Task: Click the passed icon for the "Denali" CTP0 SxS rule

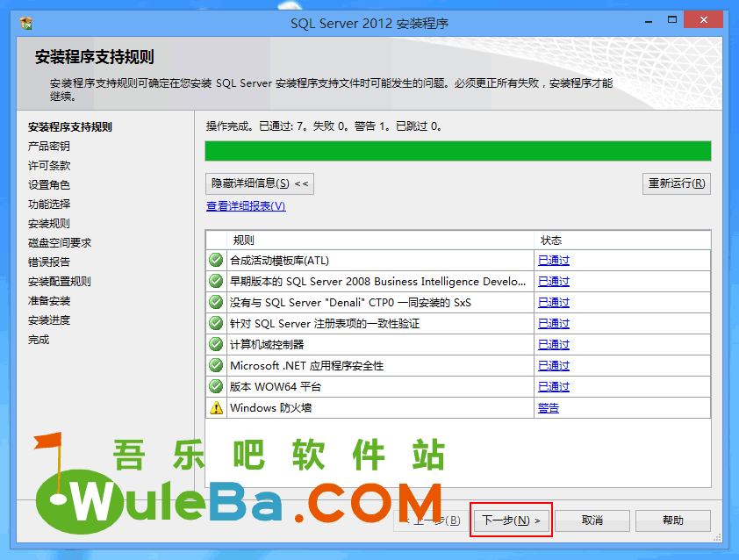Action: (216, 302)
